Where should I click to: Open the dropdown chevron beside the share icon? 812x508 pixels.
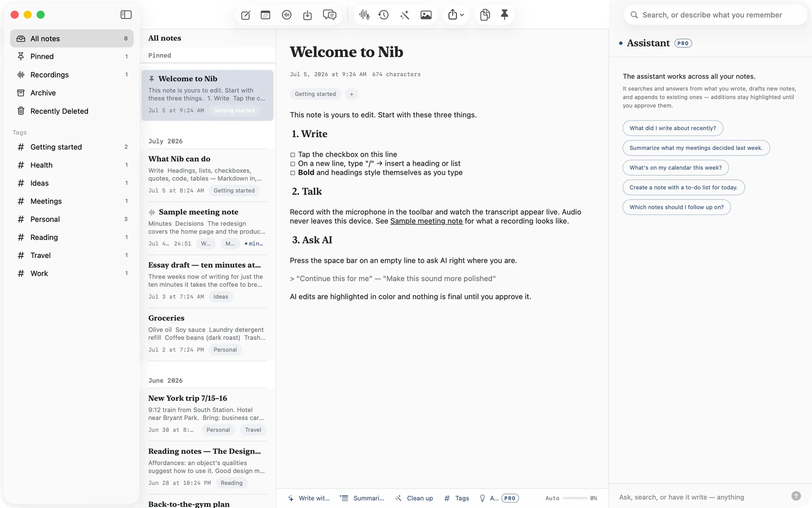[x=462, y=15]
